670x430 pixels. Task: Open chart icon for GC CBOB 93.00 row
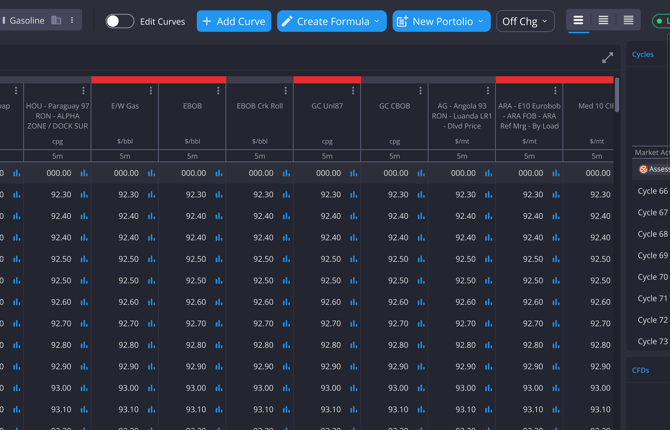click(421, 388)
